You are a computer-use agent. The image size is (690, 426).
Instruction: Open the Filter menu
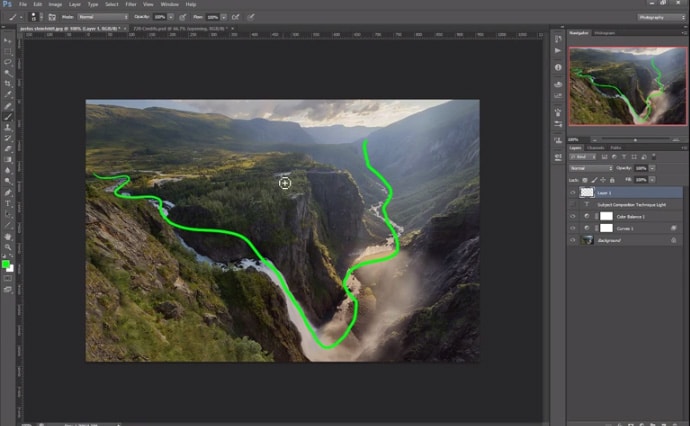point(130,5)
